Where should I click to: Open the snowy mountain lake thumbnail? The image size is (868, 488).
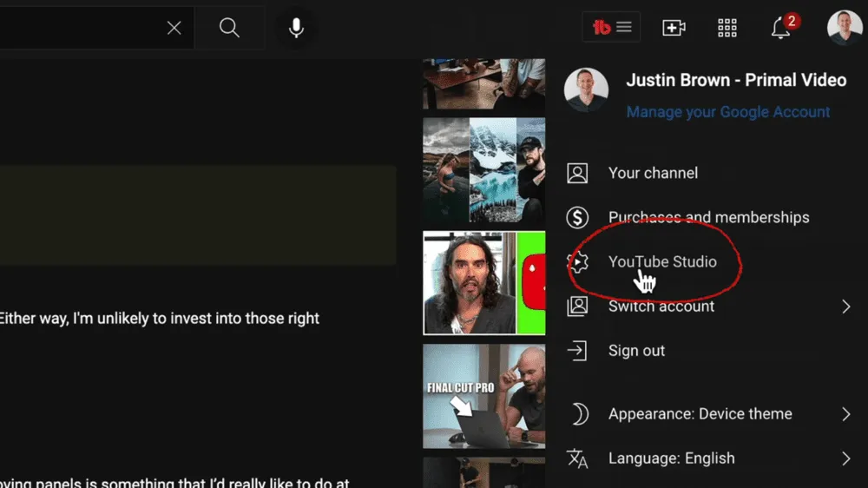pos(483,170)
